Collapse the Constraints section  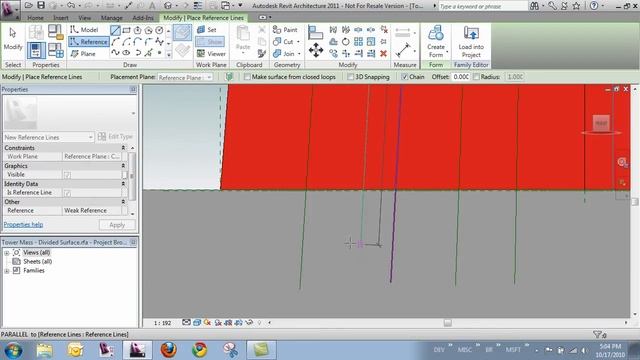[x=123, y=148]
